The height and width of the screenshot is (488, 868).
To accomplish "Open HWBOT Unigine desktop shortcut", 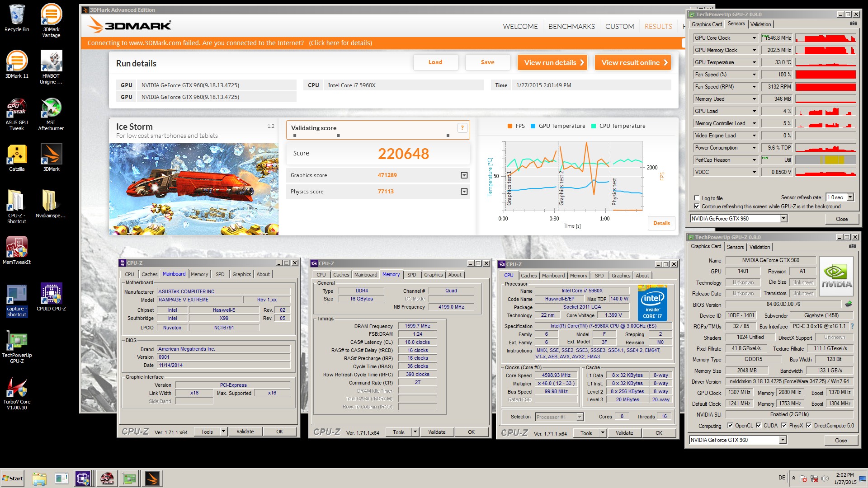I will coord(51,67).
